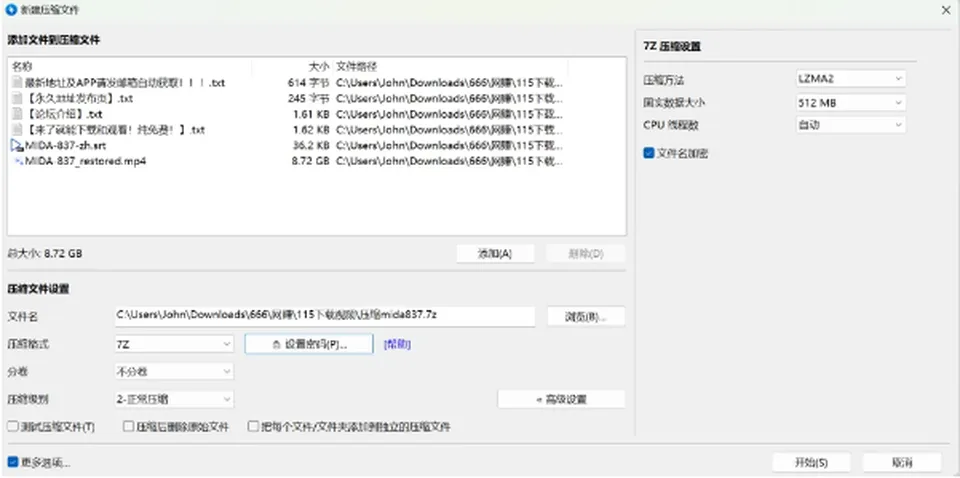Click the file icon of 【来了就能下载和观看】.txt row
Viewport: 960px width, 478px height.
click(17, 130)
